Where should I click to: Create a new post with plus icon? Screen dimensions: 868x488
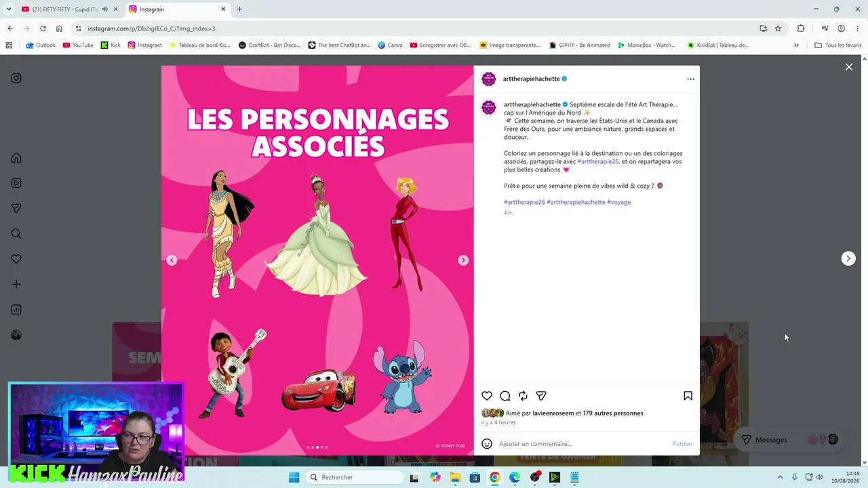pos(16,284)
